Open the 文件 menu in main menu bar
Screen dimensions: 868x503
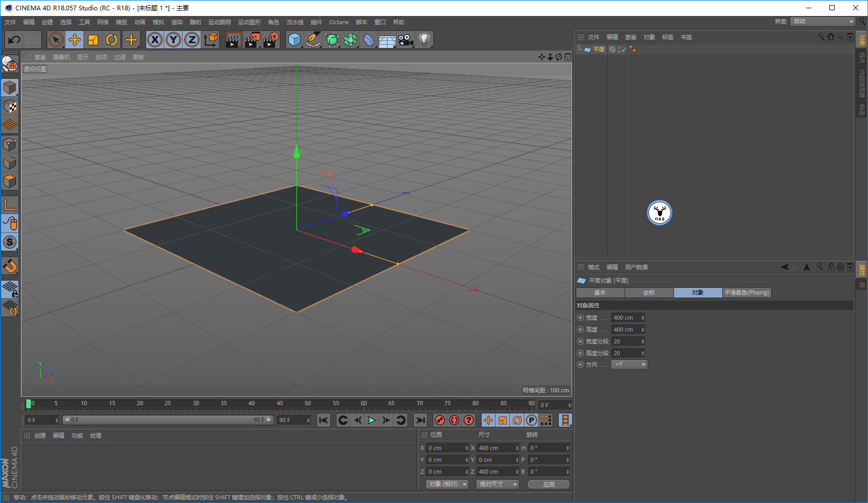tap(10, 22)
